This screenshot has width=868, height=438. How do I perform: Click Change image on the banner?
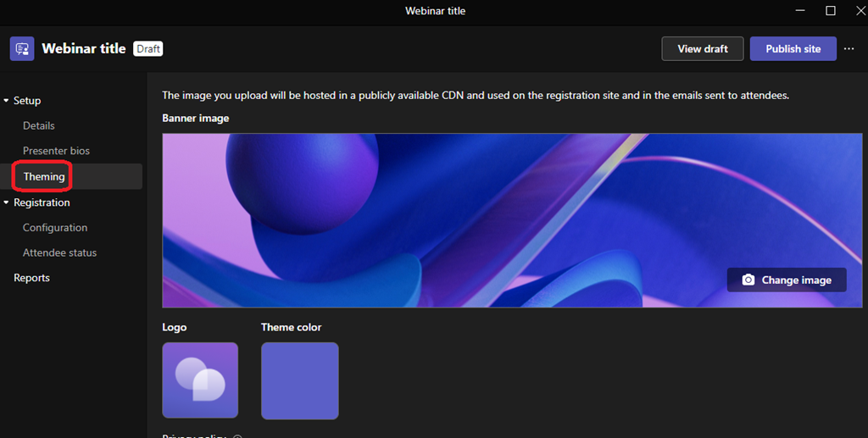coord(787,280)
